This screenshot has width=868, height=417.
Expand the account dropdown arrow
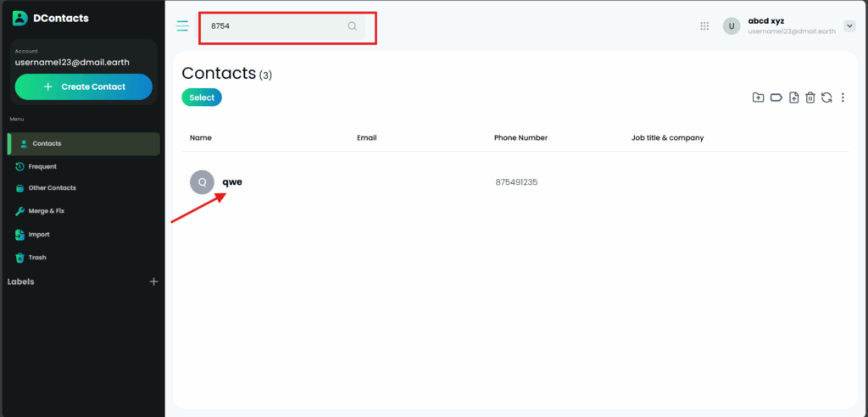point(849,26)
